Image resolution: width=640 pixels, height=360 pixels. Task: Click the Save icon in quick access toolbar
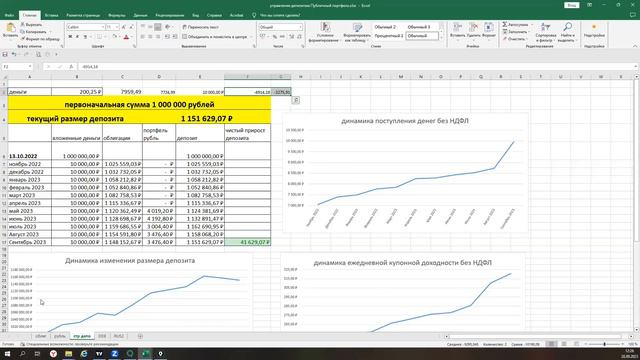click(5, 54)
